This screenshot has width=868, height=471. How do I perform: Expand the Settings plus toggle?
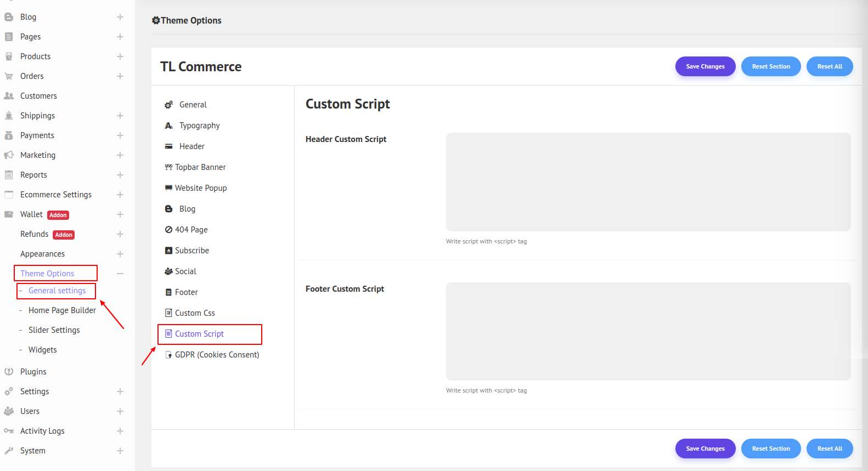click(120, 391)
